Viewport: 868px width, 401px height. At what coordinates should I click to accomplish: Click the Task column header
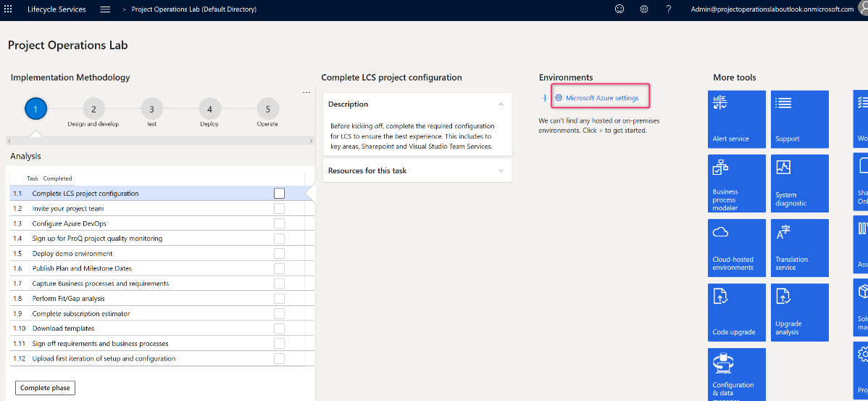pyautogui.click(x=33, y=178)
